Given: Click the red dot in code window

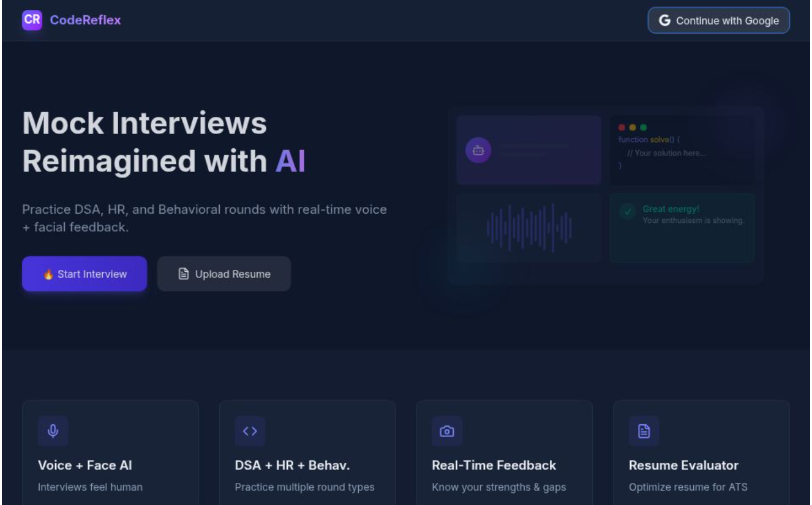Looking at the screenshot, I should click(622, 127).
